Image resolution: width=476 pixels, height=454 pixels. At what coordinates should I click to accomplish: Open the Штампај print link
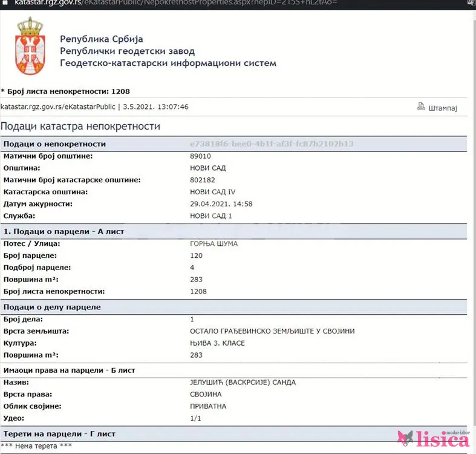pos(443,108)
